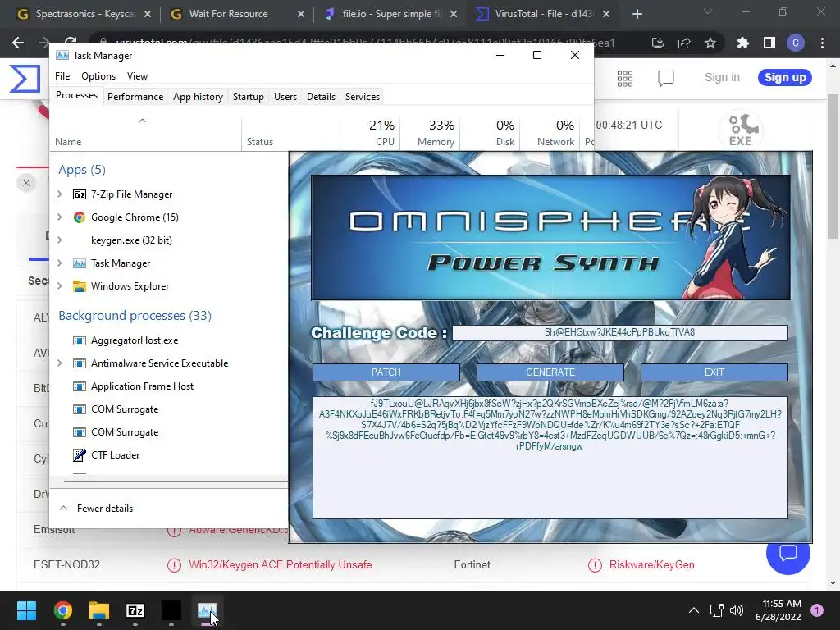
Task: Expand the Task Manager process group
Action: pyautogui.click(x=60, y=263)
